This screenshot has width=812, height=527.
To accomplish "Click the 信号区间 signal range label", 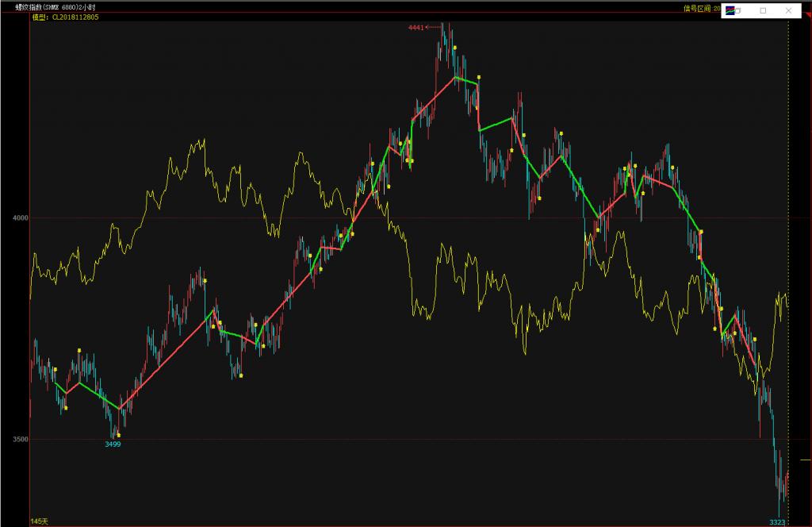I will [702, 8].
